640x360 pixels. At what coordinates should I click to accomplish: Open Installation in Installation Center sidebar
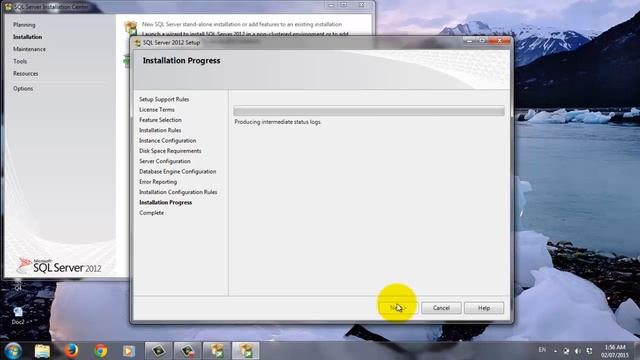[x=27, y=37]
